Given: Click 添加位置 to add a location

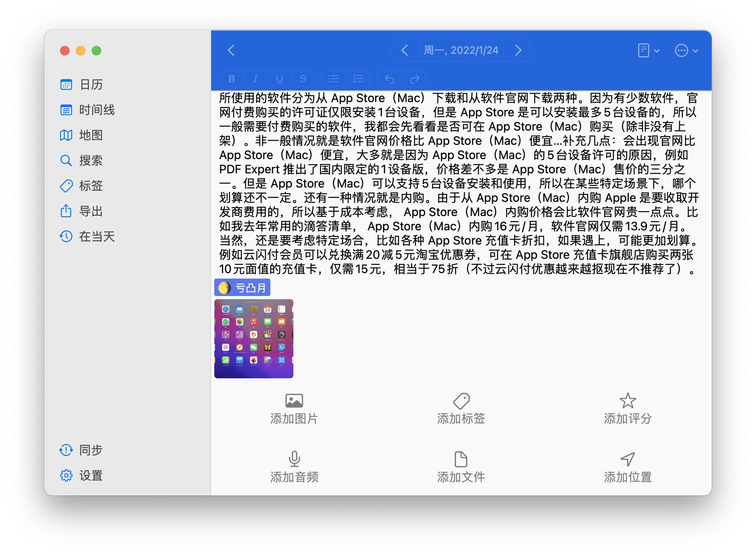Looking at the screenshot, I should pos(627,468).
